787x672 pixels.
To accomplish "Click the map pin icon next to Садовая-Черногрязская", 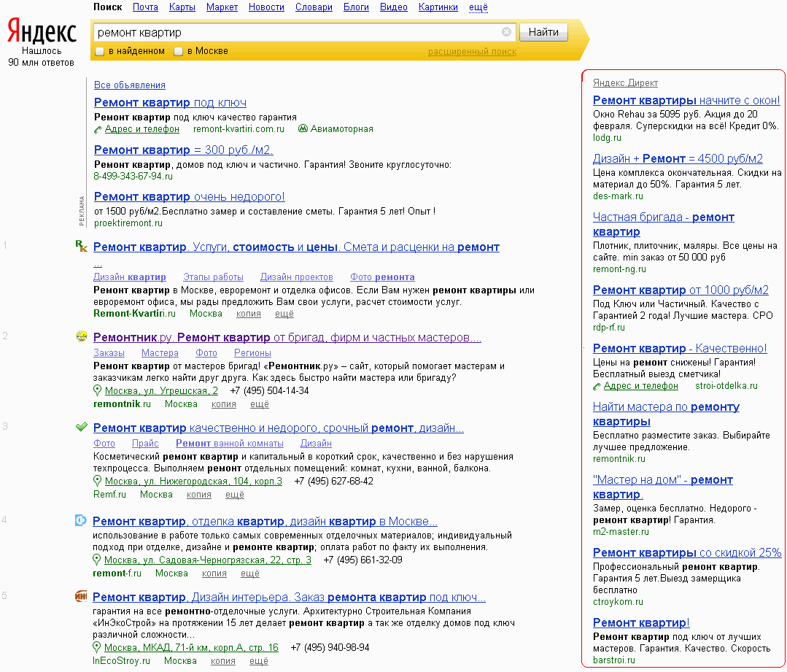I will [x=97, y=560].
